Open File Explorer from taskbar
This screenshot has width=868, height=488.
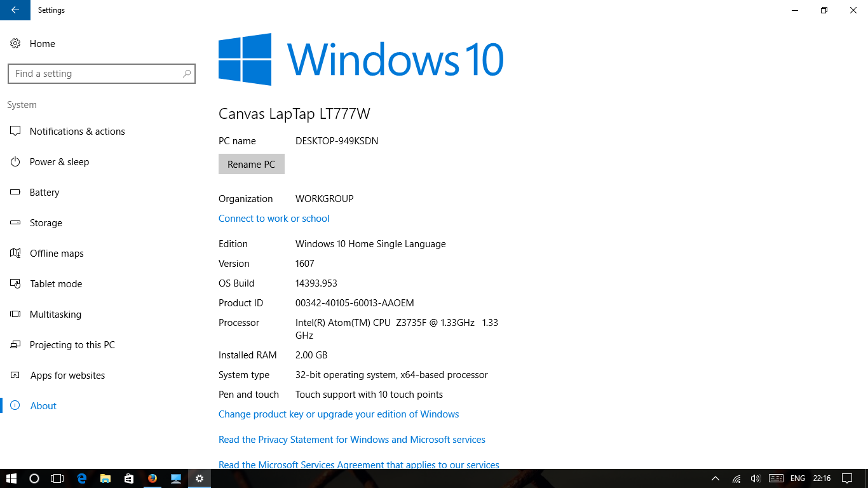click(105, 478)
